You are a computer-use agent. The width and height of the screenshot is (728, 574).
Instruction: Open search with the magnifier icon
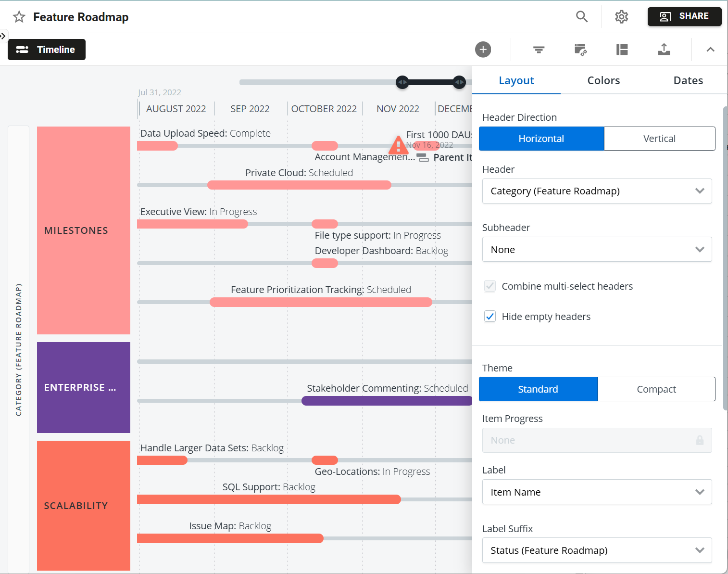pyautogui.click(x=581, y=16)
